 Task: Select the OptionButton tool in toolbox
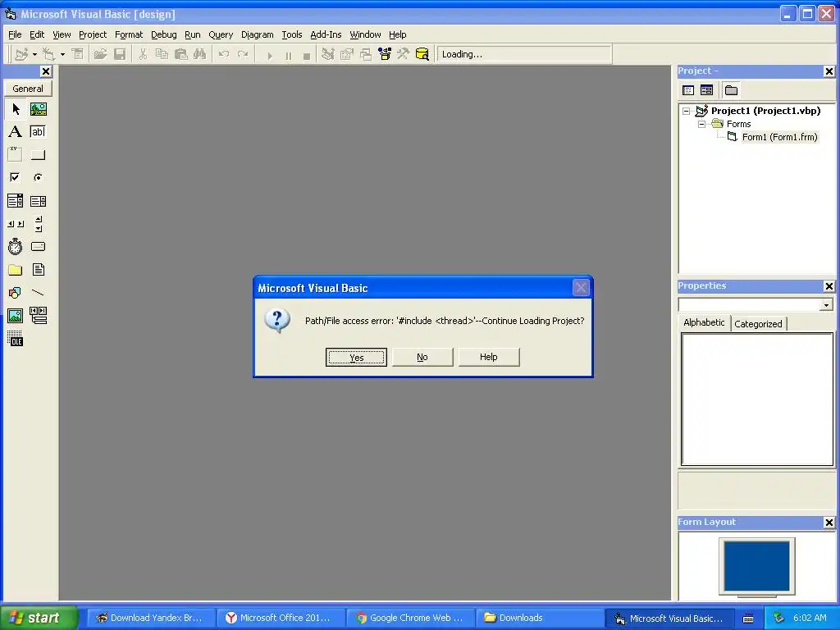point(38,177)
